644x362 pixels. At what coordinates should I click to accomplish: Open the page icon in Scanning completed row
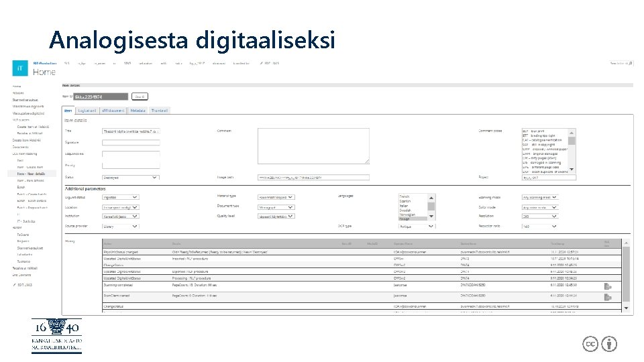(x=608, y=286)
